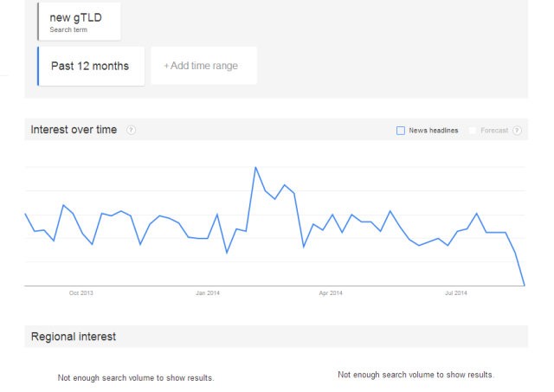Click the News headlines label text

tap(433, 131)
